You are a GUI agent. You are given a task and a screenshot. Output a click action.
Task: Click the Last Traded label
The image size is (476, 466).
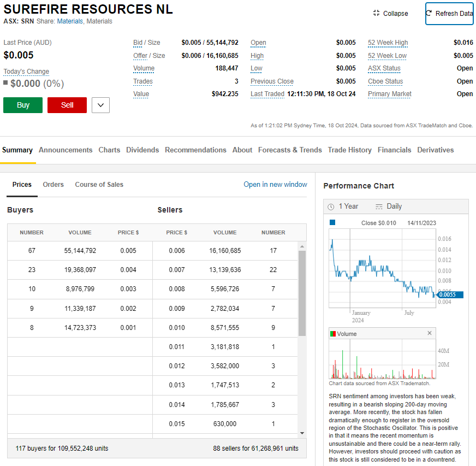267,94
